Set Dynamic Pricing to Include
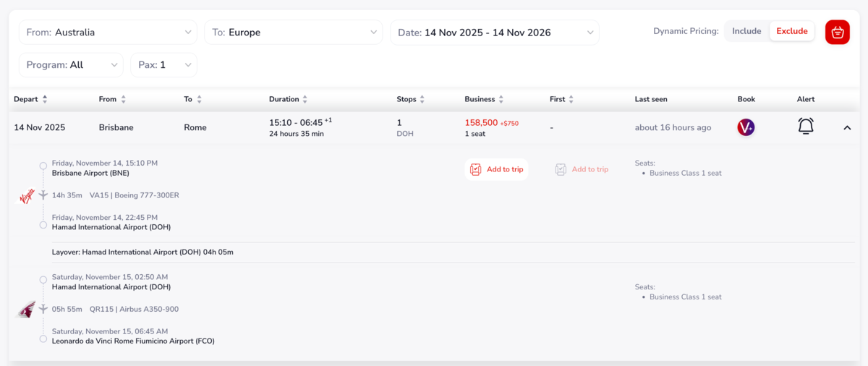Image resolution: width=868 pixels, height=366 pixels. tap(746, 32)
